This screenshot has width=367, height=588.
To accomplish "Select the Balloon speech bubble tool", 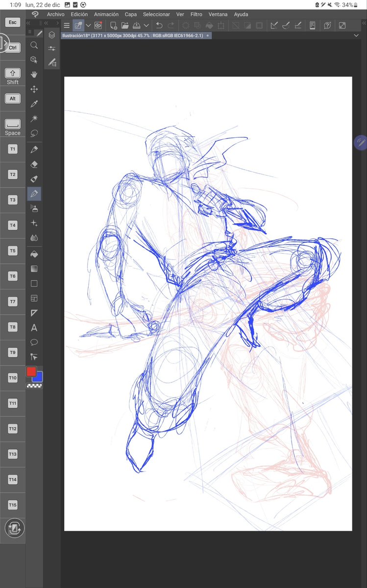I will 34,342.
